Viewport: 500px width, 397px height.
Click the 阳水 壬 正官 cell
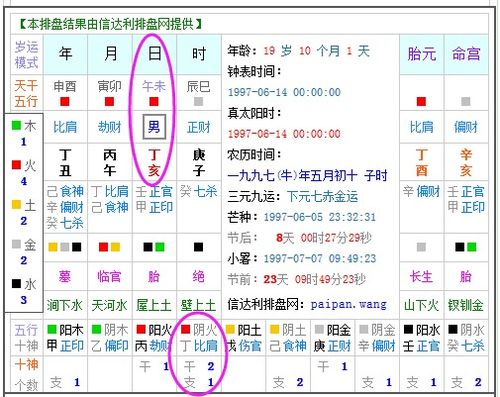tap(422, 338)
